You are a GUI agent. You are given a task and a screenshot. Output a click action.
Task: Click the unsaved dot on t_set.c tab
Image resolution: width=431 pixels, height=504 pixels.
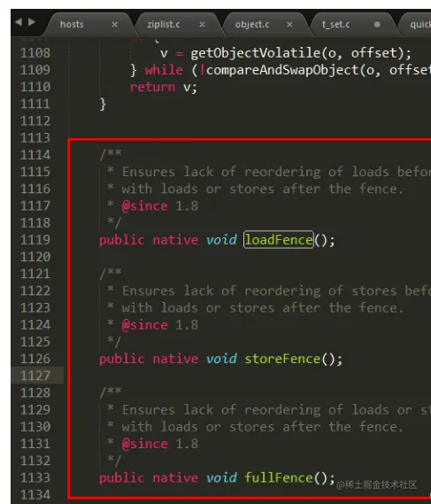(377, 25)
